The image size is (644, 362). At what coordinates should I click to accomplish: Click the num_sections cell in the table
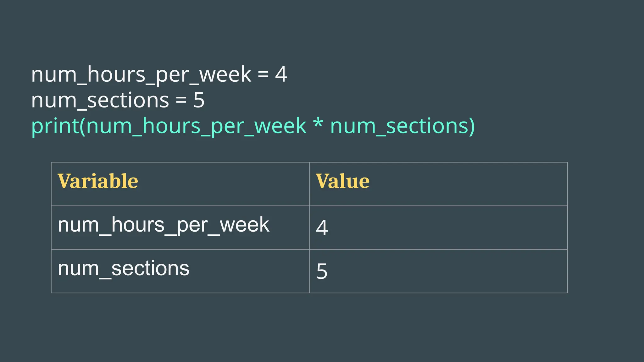[x=124, y=269]
